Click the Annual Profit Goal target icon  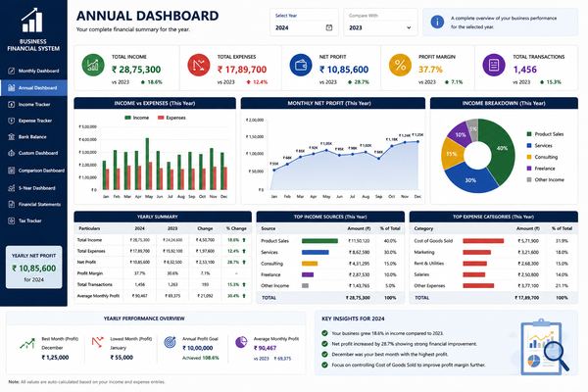(x=170, y=342)
